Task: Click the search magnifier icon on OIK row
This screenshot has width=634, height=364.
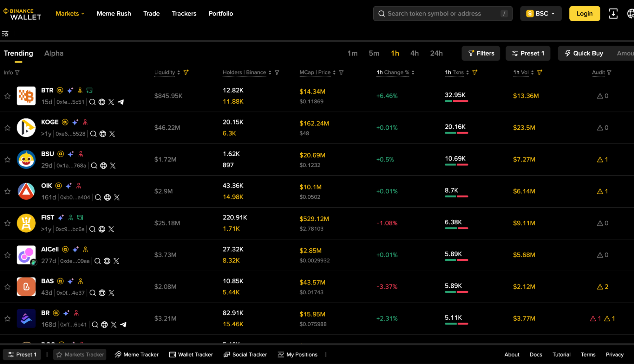Action: point(98,197)
